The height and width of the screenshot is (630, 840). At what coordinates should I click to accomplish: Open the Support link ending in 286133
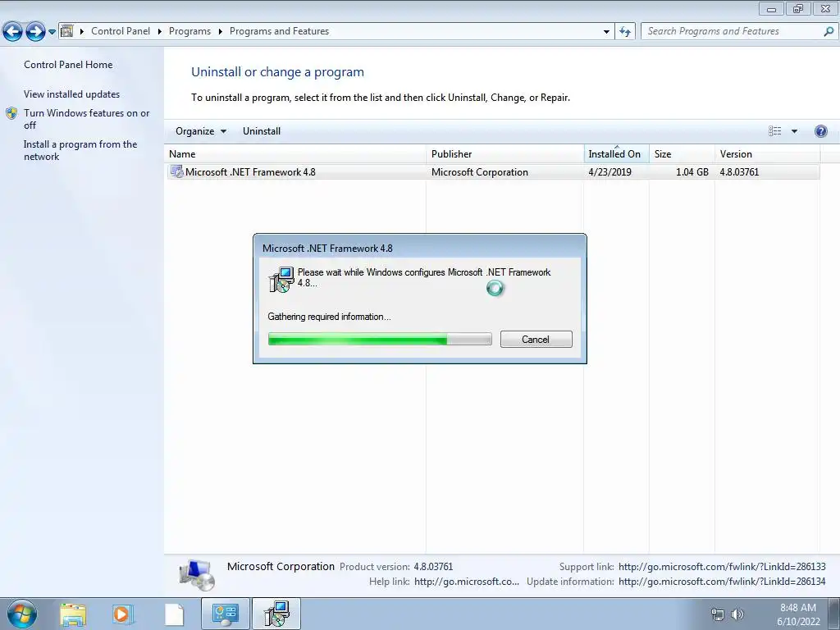point(722,567)
